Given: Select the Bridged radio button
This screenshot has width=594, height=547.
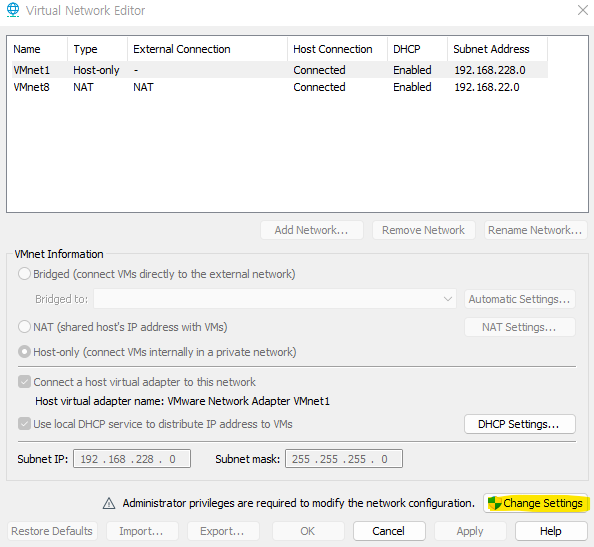Looking at the screenshot, I should [24, 274].
